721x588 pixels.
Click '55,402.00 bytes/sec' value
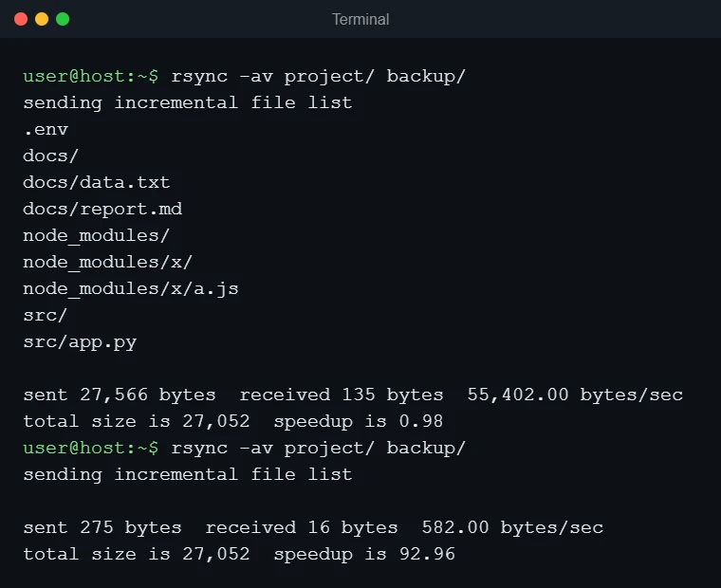pos(575,395)
